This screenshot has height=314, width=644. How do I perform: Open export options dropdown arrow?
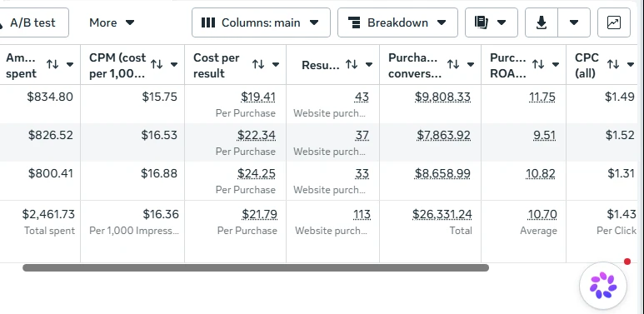574,22
